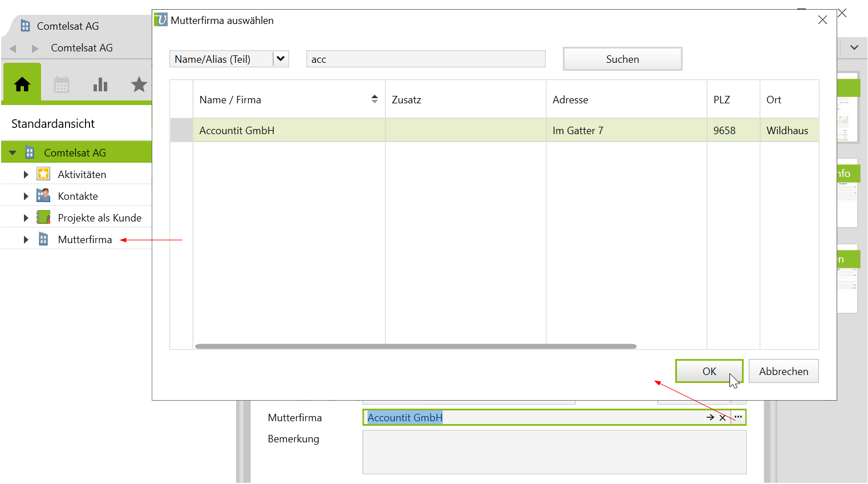
Task: Open the favorites star icon
Action: [139, 84]
